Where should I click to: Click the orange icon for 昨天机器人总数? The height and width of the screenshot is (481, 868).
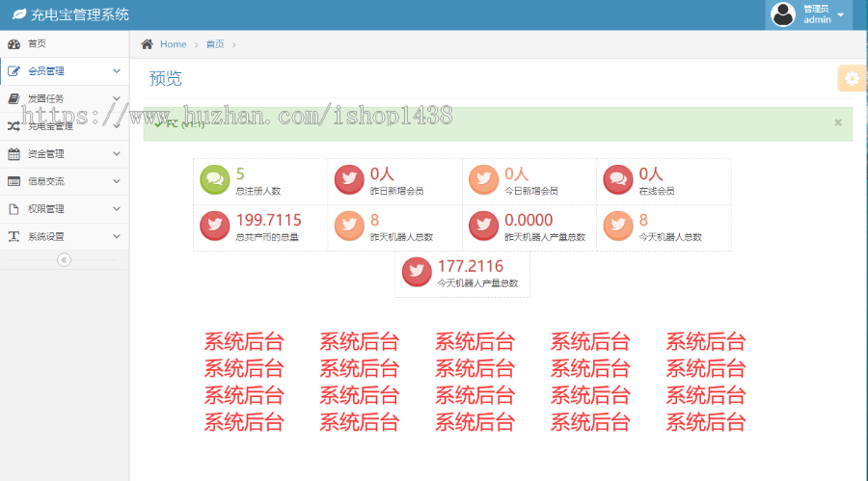pyautogui.click(x=349, y=226)
